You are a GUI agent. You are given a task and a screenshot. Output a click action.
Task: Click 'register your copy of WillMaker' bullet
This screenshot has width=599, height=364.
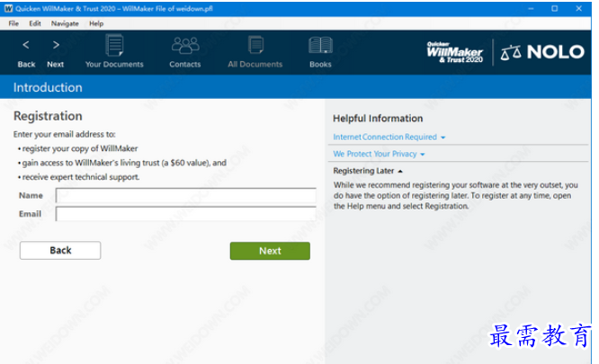(78, 148)
